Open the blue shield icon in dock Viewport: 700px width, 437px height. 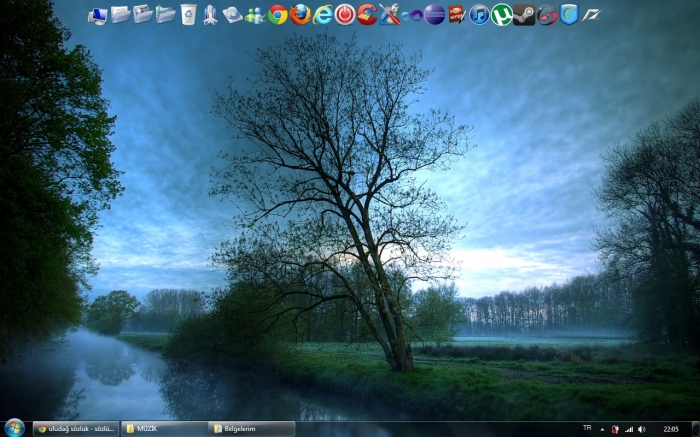tap(569, 14)
